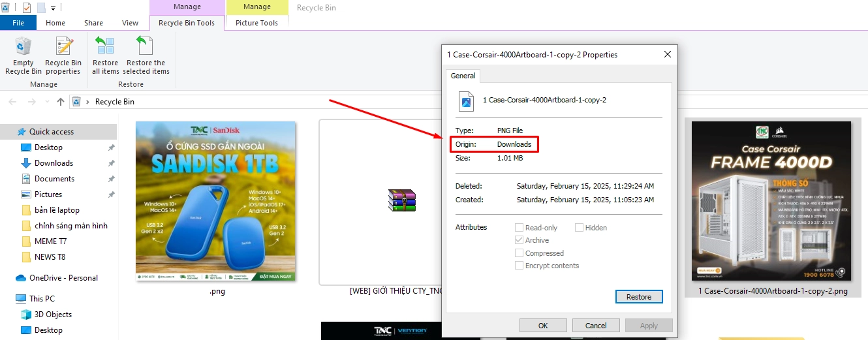
Task: Click the '1.01 MB' size value
Action: 510,158
